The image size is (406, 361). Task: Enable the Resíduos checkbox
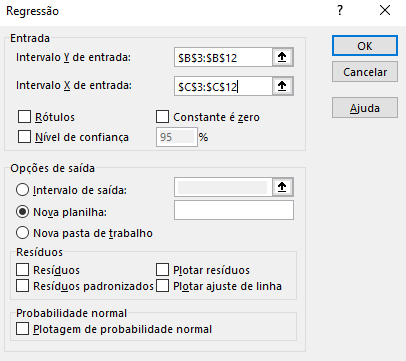(x=22, y=270)
